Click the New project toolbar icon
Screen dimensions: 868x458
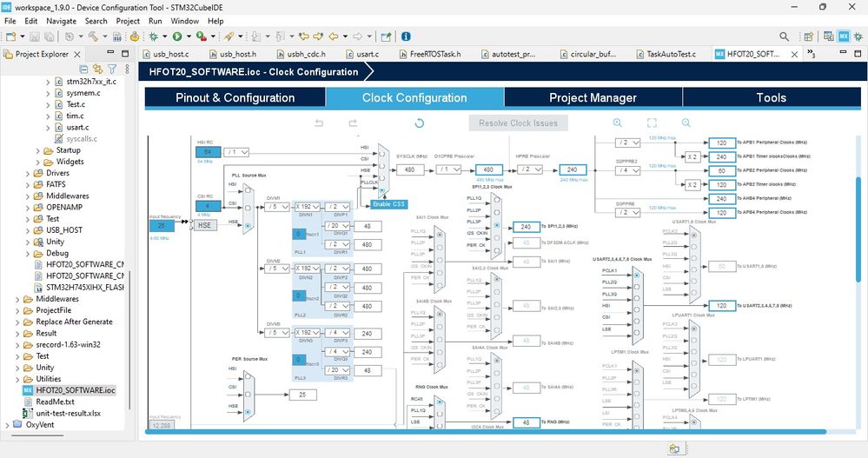(x=11, y=37)
